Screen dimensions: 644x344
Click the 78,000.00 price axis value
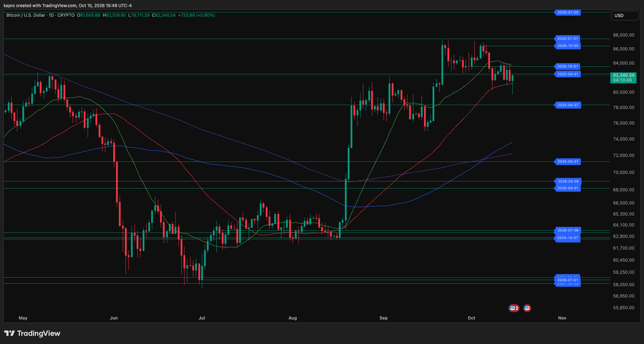623,107
